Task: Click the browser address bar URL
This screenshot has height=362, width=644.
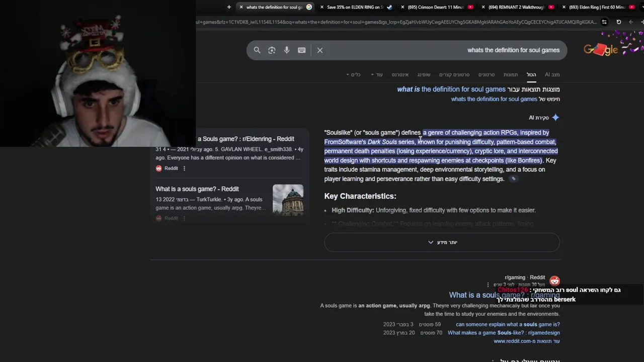Action: coord(396,22)
